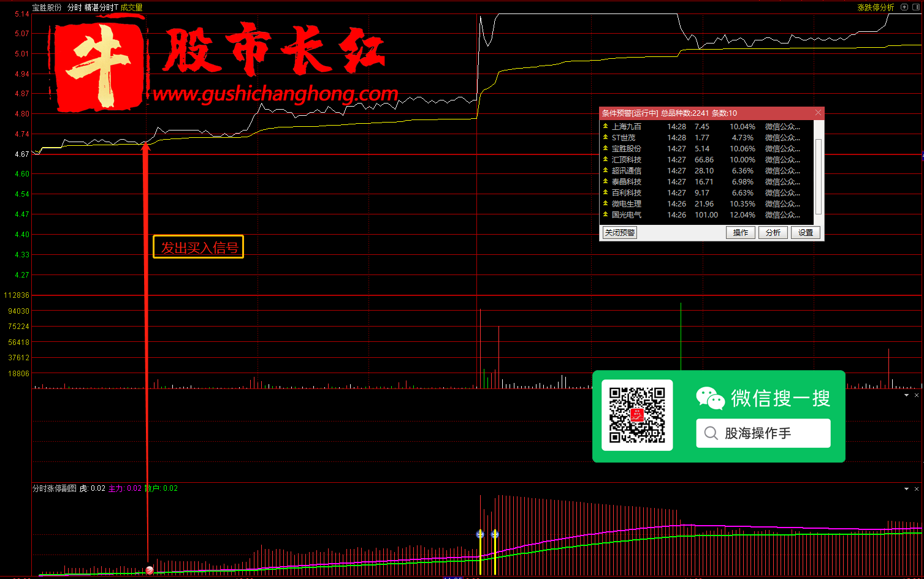This screenshot has width=924, height=579.
Task: Open the 涨跌停分析 link
Action: click(x=876, y=7)
